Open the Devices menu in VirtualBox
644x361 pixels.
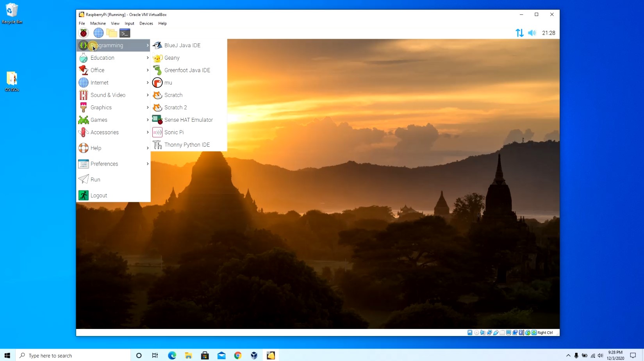146,23
